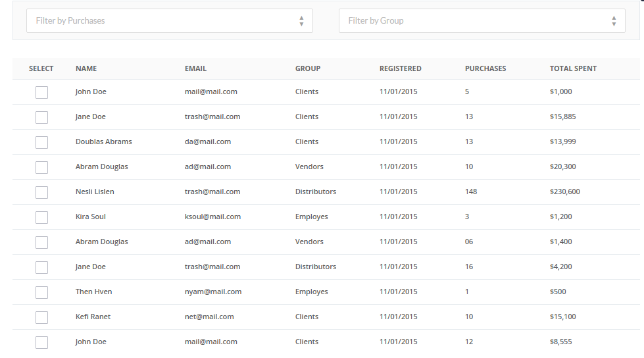This screenshot has width=644, height=358.
Task: Click the Total Spent column header
Action: tap(573, 68)
